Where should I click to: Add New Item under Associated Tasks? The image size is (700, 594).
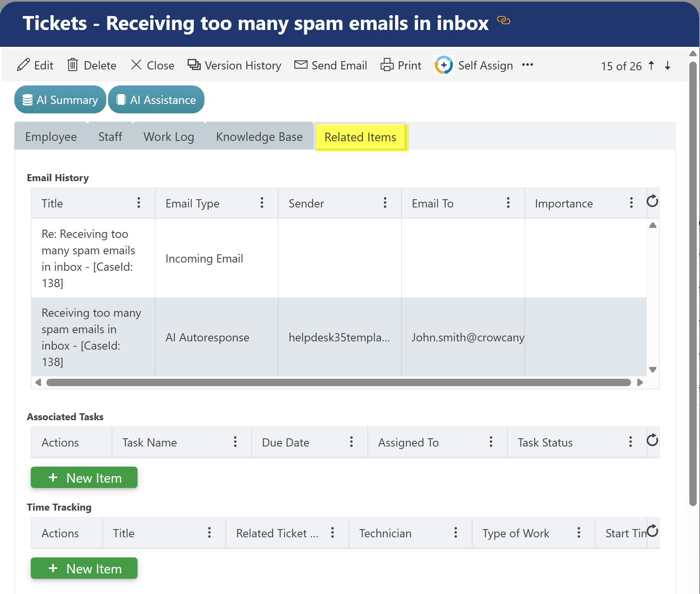click(84, 478)
